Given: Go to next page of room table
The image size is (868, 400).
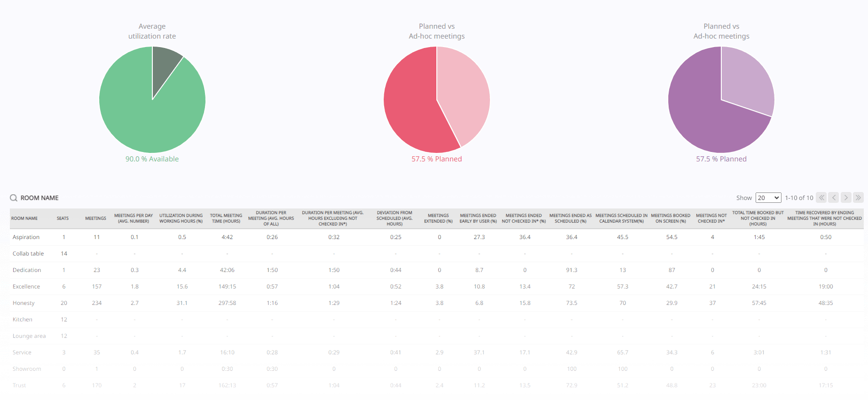Looking at the screenshot, I should tap(846, 198).
